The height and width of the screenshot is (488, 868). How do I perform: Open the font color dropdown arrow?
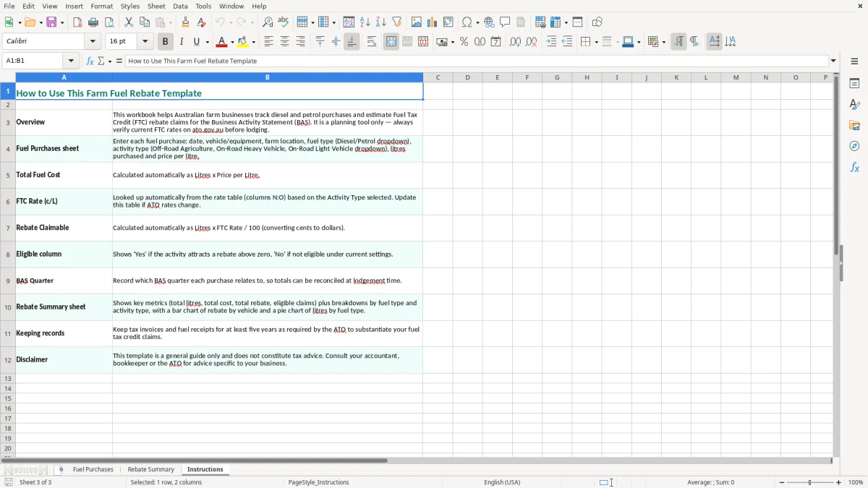click(232, 42)
